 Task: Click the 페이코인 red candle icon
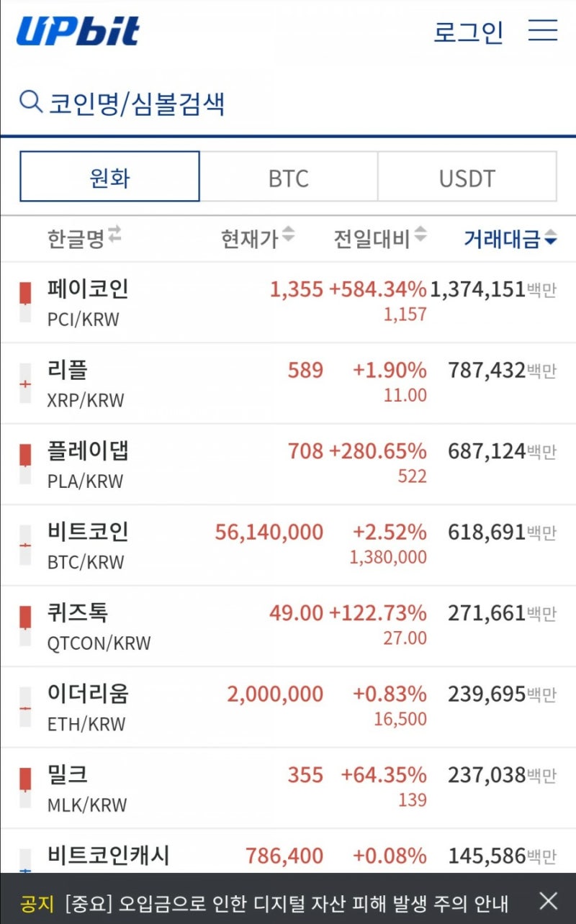[26, 291]
